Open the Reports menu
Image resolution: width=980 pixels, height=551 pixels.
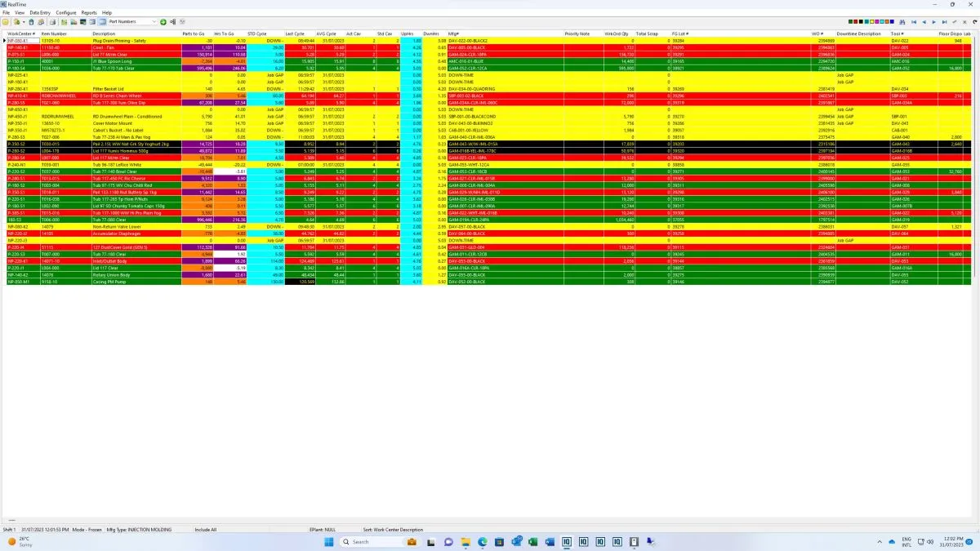88,13
